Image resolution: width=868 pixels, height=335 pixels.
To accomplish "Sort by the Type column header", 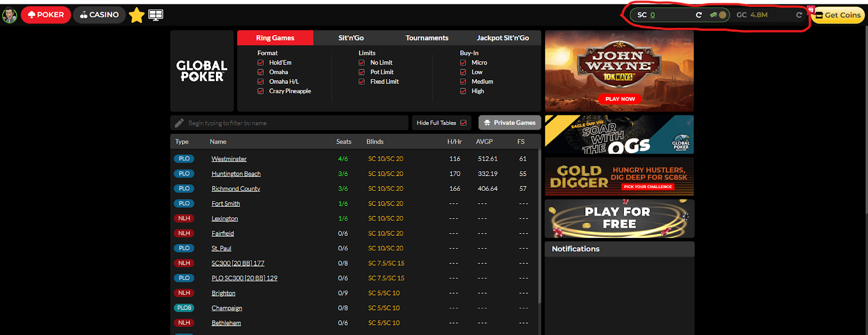I will tap(182, 141).
